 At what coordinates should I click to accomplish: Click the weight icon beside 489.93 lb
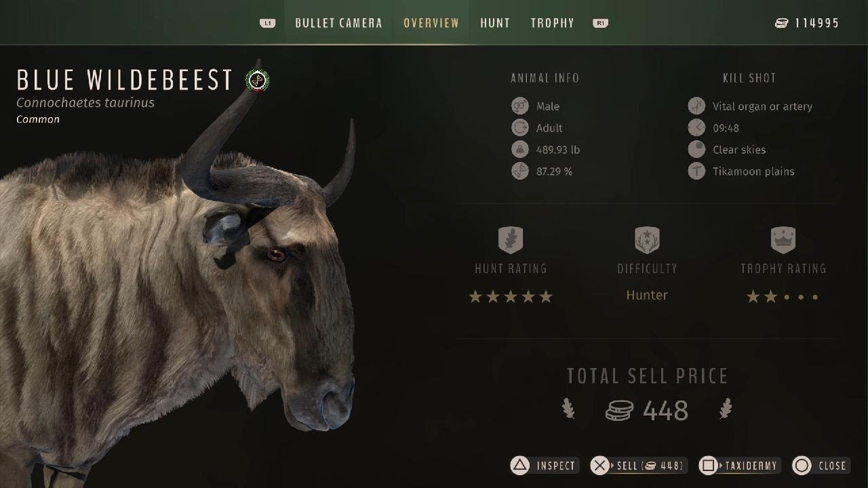pyautogui.click(x=520, y=149)
